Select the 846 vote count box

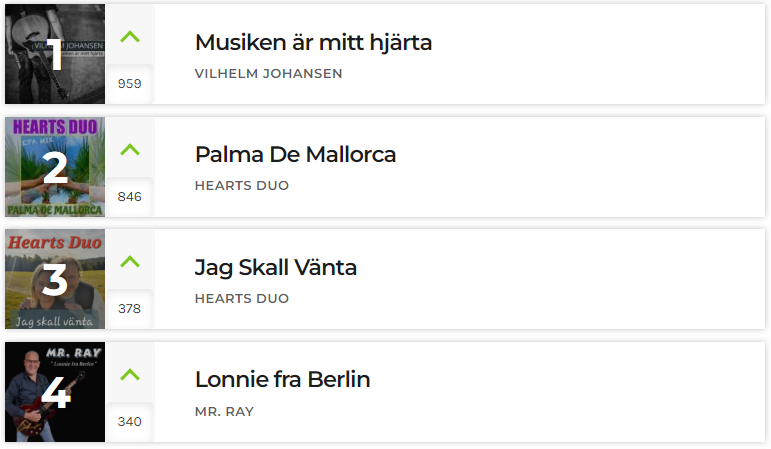[130, 197]
